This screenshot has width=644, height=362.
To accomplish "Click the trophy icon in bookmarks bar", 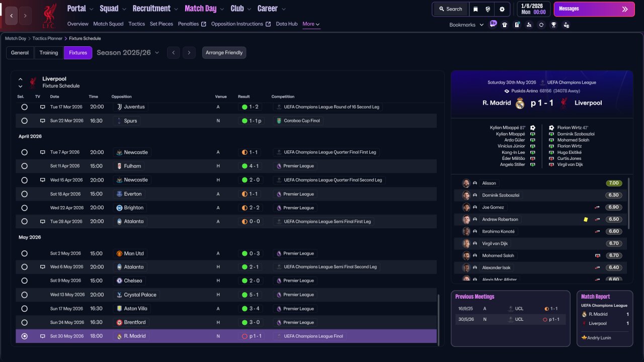I will (554, 25).
